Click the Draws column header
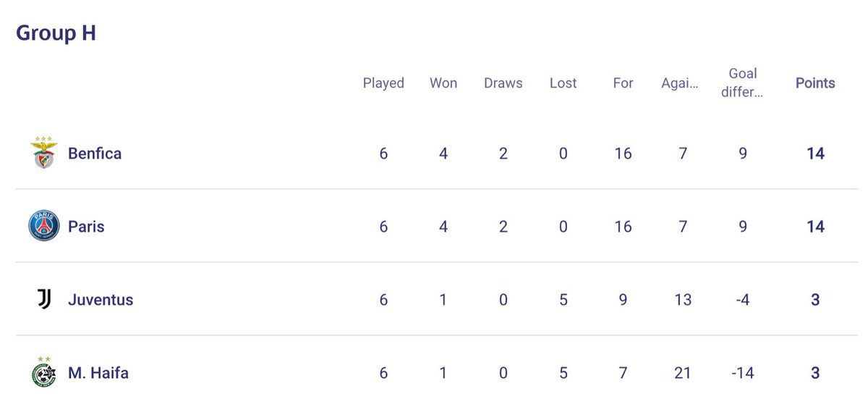 (503, 83)
